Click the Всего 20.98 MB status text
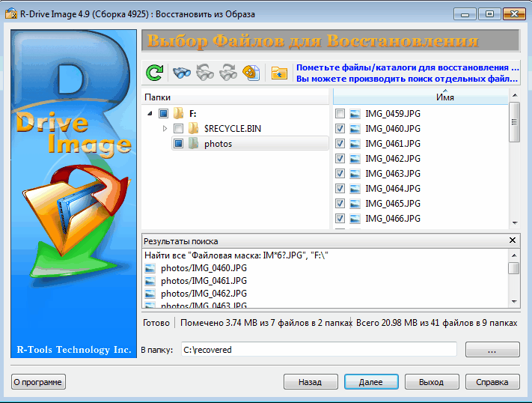 [437, 323]
